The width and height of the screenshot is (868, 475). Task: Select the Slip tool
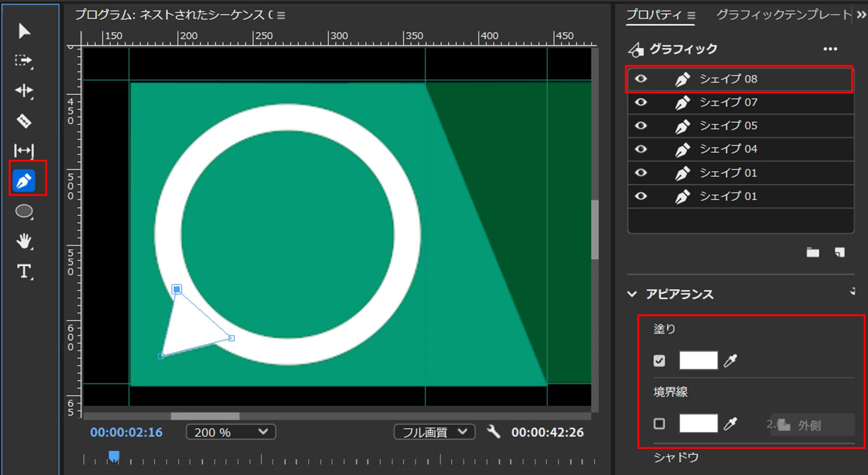pos(24,151)
